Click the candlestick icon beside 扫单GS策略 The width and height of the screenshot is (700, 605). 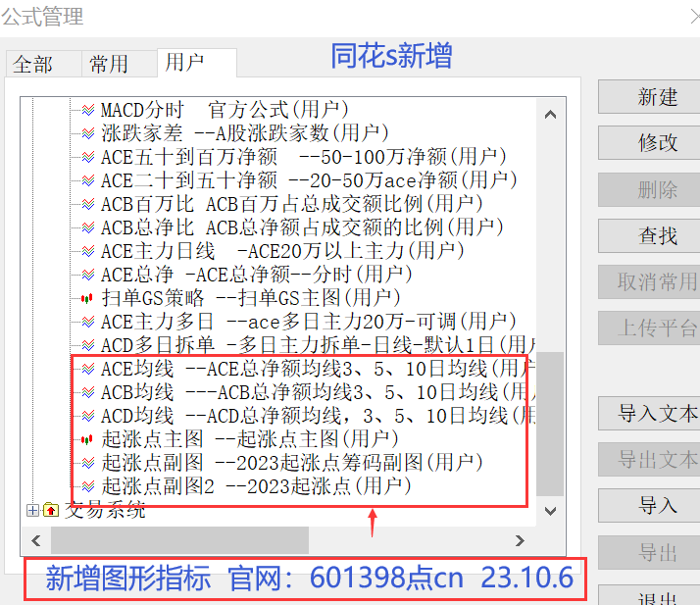[x=87, y=298]
